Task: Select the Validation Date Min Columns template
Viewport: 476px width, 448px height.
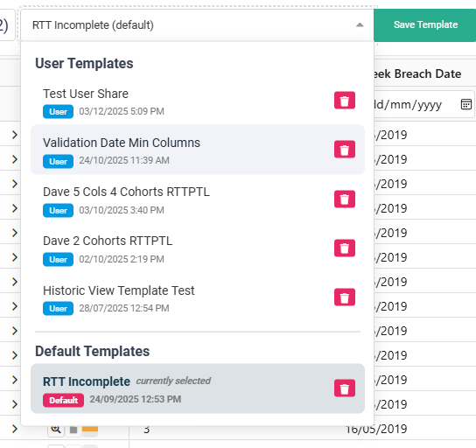Action: pos(198,150)
